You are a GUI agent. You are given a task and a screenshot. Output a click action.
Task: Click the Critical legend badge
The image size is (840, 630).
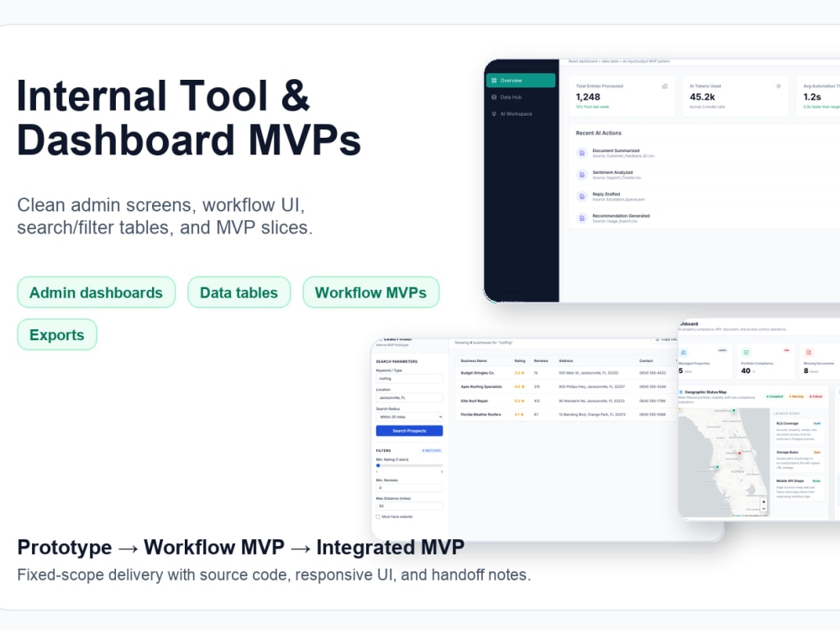pyautogui.click(x=816, y=396)
